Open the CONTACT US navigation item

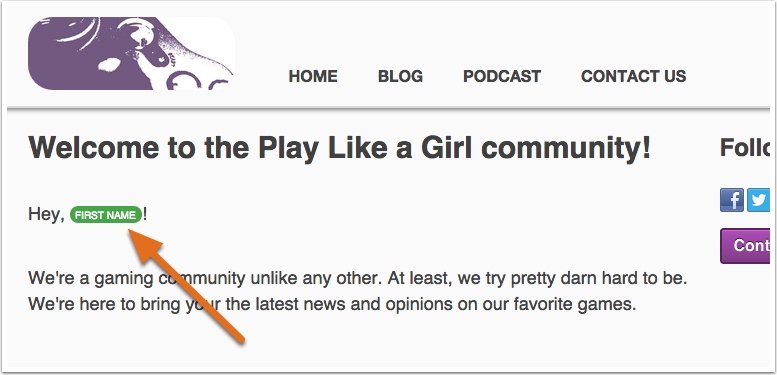[x=633, y=76]
